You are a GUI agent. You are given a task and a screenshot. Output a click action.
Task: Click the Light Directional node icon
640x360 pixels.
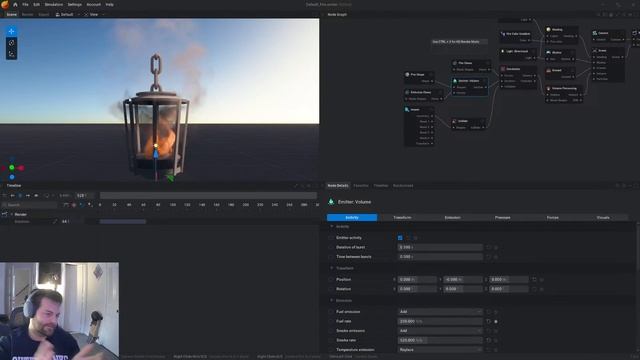click(x=502, y=51)
